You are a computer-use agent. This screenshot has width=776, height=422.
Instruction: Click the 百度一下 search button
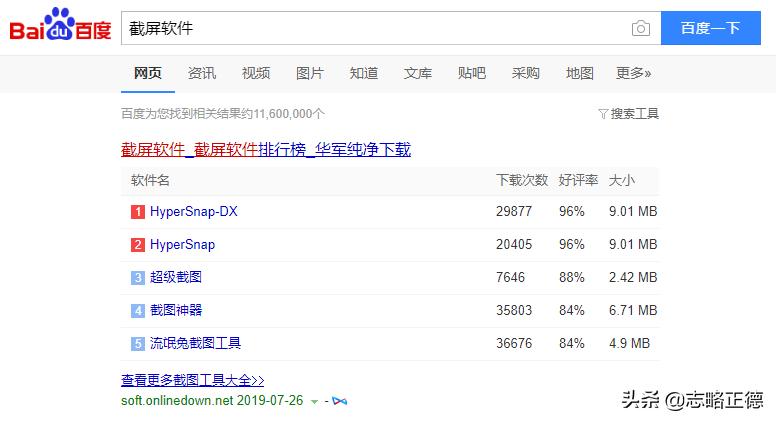click(x=711, y=28)
